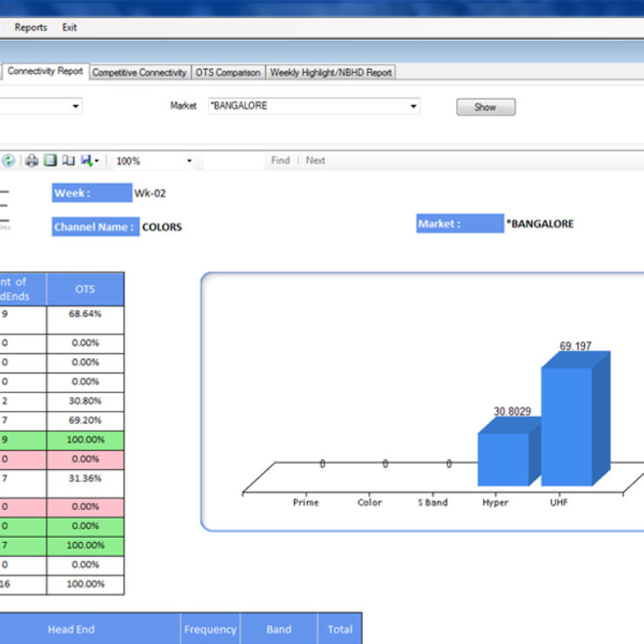Click the Next link in toolbar
This screenshot has height=644, width=644.
coord(316,160)
